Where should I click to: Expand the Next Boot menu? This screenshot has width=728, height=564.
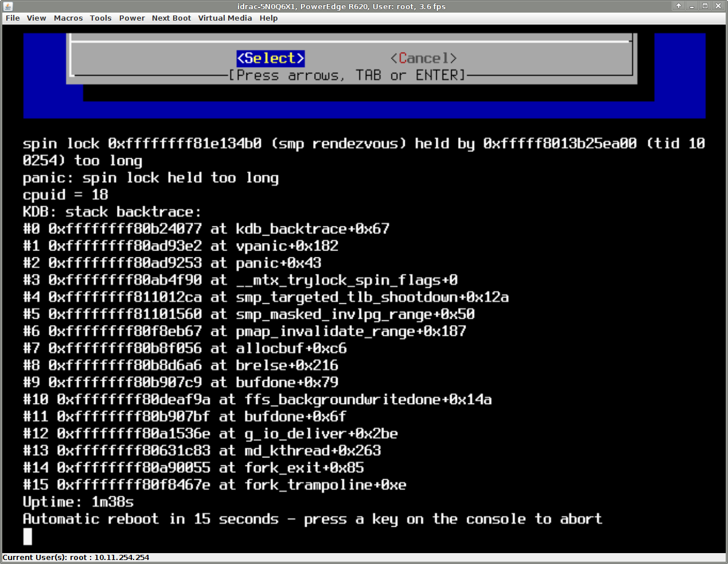click(x=171, y=18)
